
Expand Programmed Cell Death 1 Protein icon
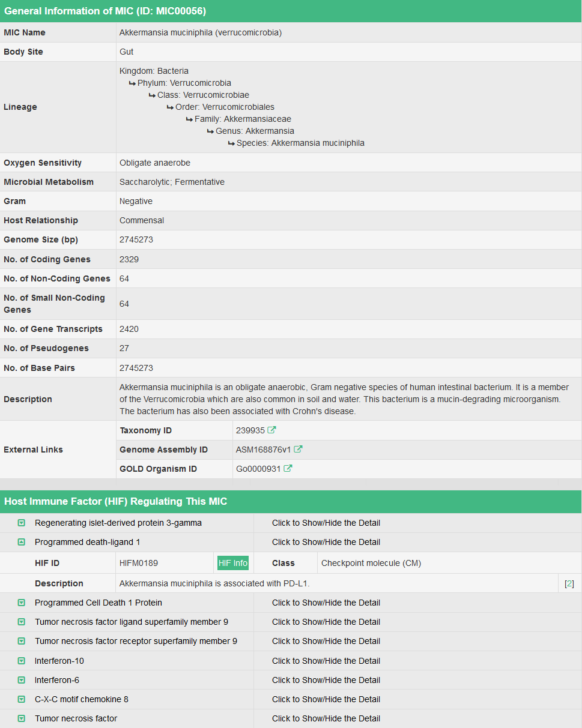(x=22, y=603)
